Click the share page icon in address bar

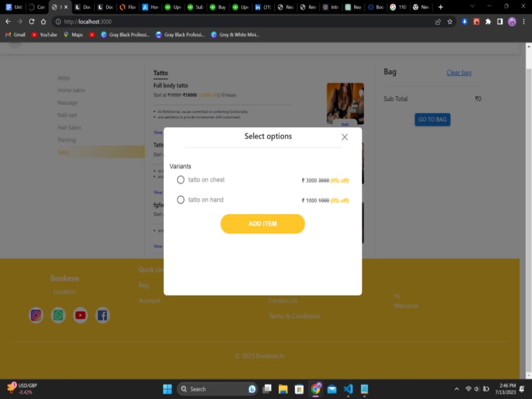[x=438, y=22]
